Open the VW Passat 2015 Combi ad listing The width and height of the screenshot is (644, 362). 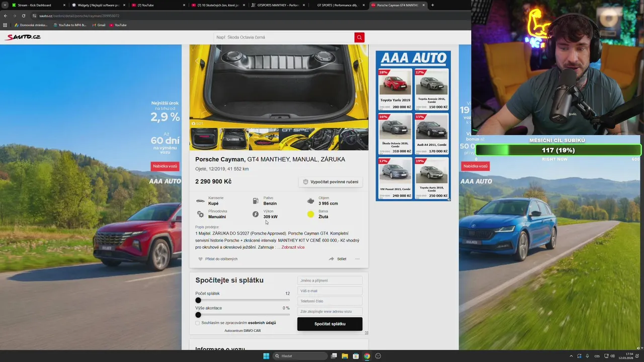pos(395,178)
